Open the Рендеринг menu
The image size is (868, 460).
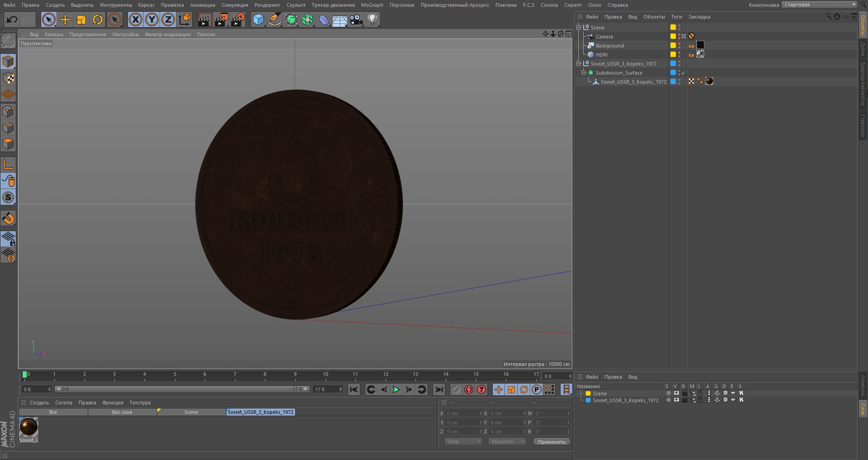(267, 5)
